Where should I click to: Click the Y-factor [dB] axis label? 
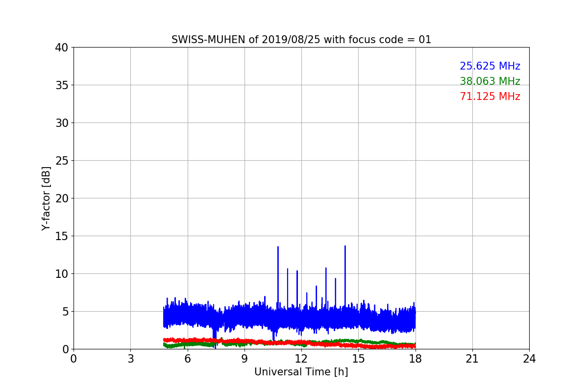pos(46,198)
